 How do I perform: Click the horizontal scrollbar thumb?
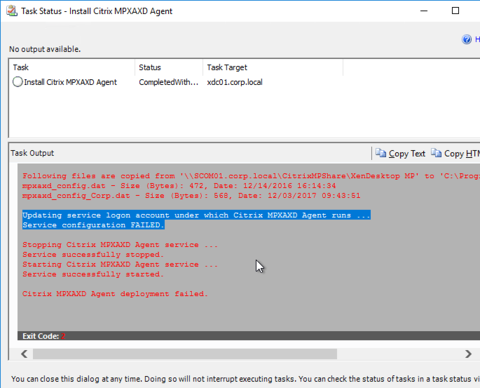pos(185,354)
